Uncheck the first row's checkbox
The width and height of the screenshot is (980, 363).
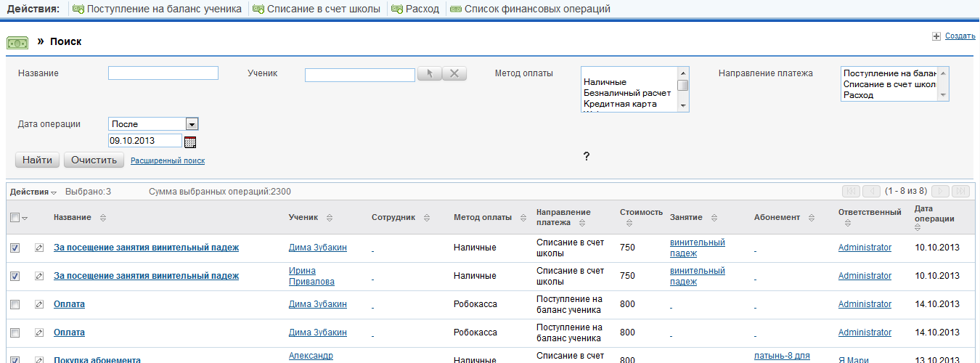pyautogui.click(x=15, y=248)
